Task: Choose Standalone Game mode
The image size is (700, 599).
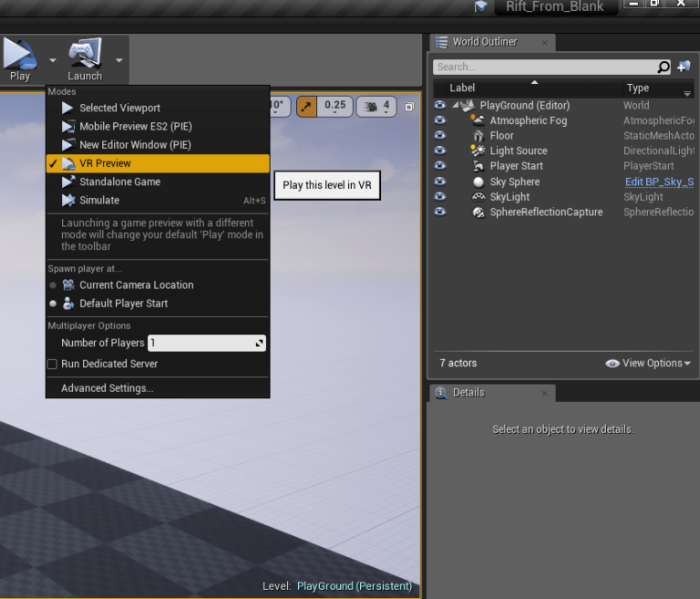Action: pyautogui.click(x=158, y=181)
